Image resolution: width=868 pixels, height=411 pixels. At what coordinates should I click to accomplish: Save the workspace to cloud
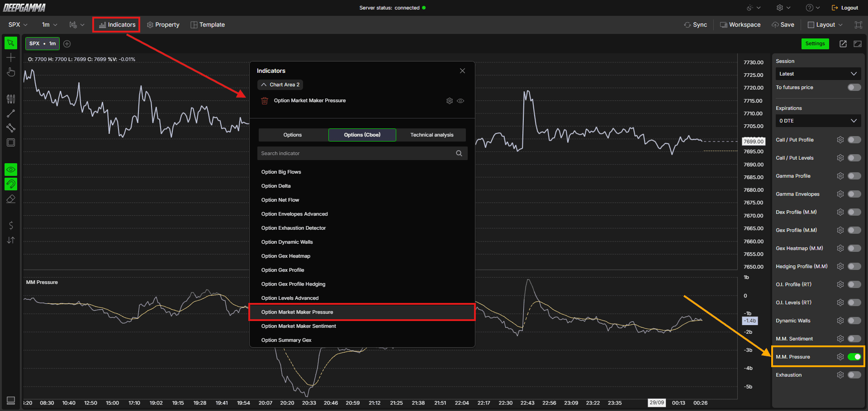coord(783,25)
